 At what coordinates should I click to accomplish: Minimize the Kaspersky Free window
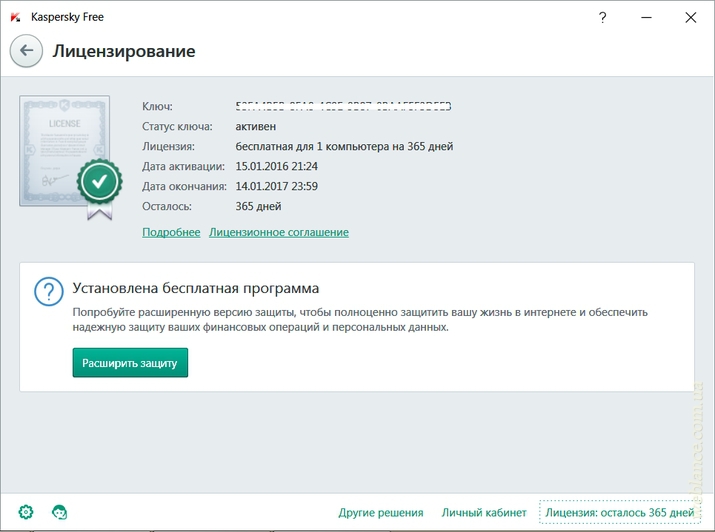pos(646,17)
